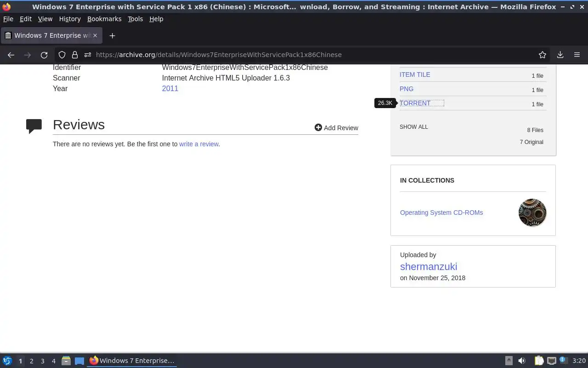The height and width of the screenshot is (368, 588).
Task: Open the File menu
Action: tap(8, 19)
